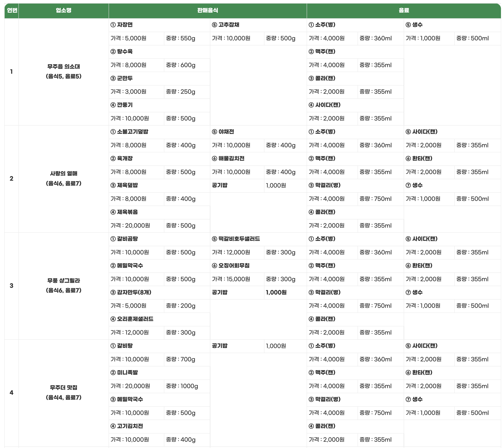Click the 오징어회무침 menu item label
This screenshot has height=448, width=504.
[234, 266]
